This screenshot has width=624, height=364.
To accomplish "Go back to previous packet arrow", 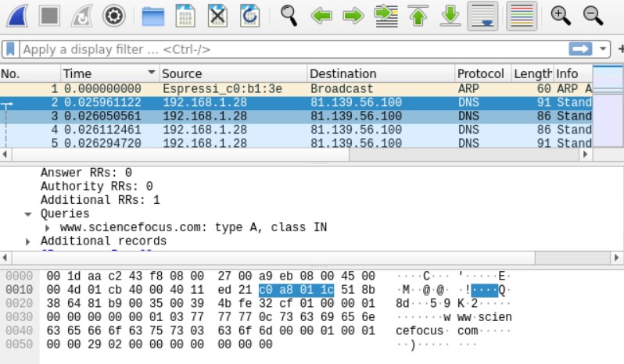I will coord(321,15).
